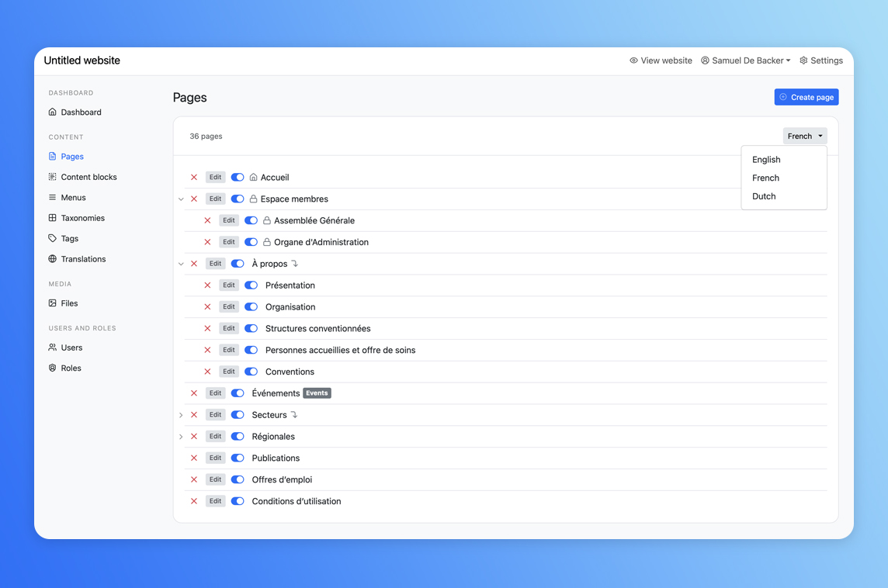Disable the Conventions page toggle
Viewport: 888px width, 588px height.
tap(251, 372)
